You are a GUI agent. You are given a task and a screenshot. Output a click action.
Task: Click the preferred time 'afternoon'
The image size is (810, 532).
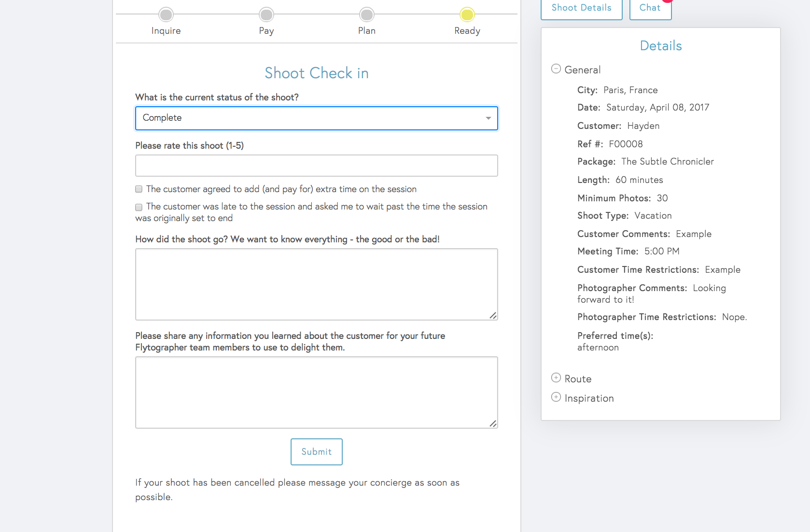pos(598,348)
